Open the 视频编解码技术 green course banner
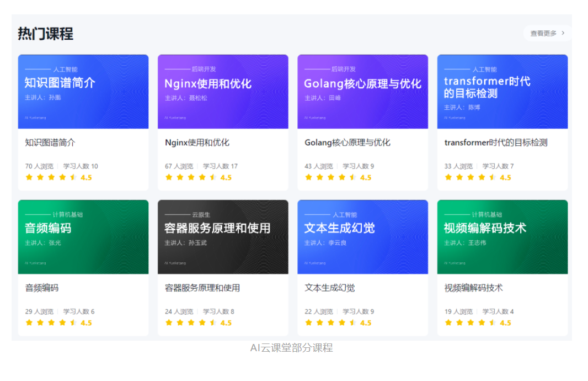Viewport: 588px width, 381px height. tap(502, 237)
